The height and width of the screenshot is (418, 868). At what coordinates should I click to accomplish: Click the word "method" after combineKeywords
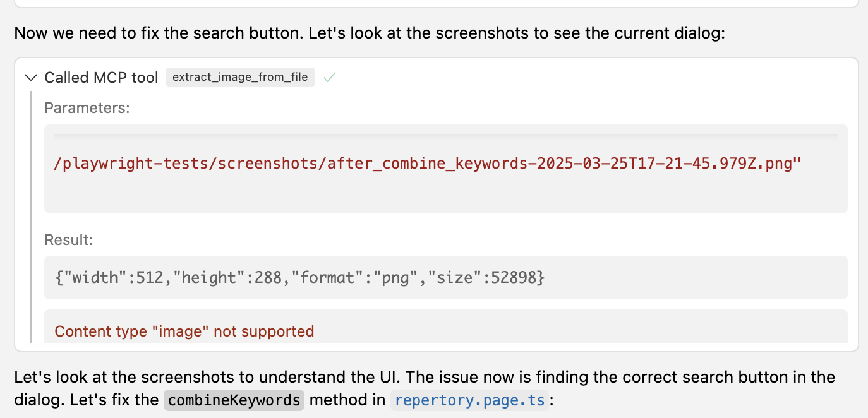coord(347,400)
